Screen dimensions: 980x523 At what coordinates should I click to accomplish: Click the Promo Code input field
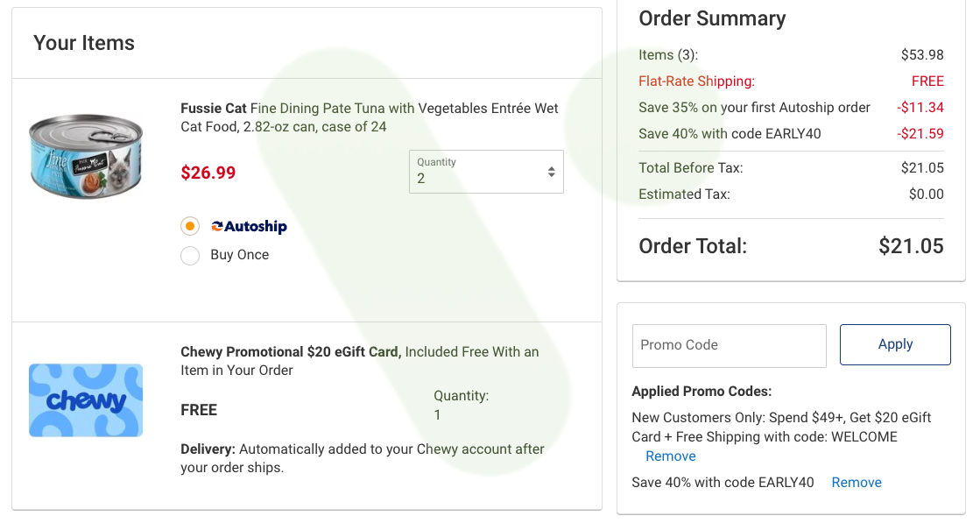[729, 345]
